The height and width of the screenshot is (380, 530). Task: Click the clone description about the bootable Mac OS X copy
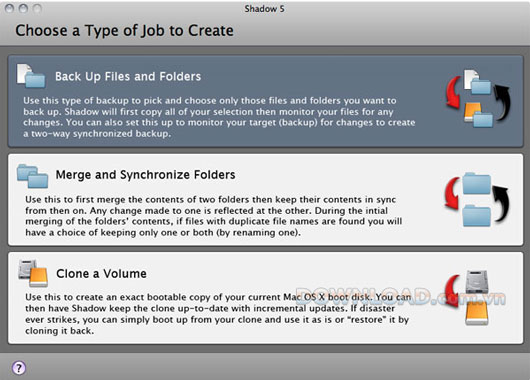[218, 314]
